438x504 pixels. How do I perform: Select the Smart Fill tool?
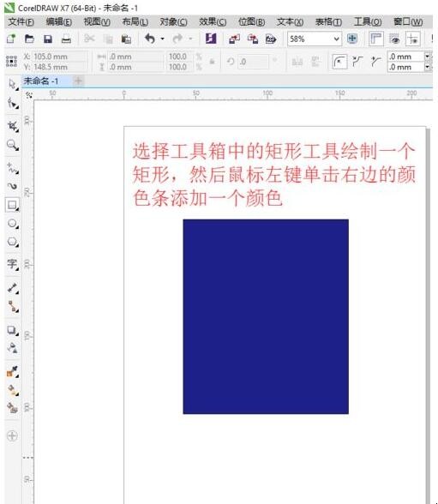tap(12, 408)
